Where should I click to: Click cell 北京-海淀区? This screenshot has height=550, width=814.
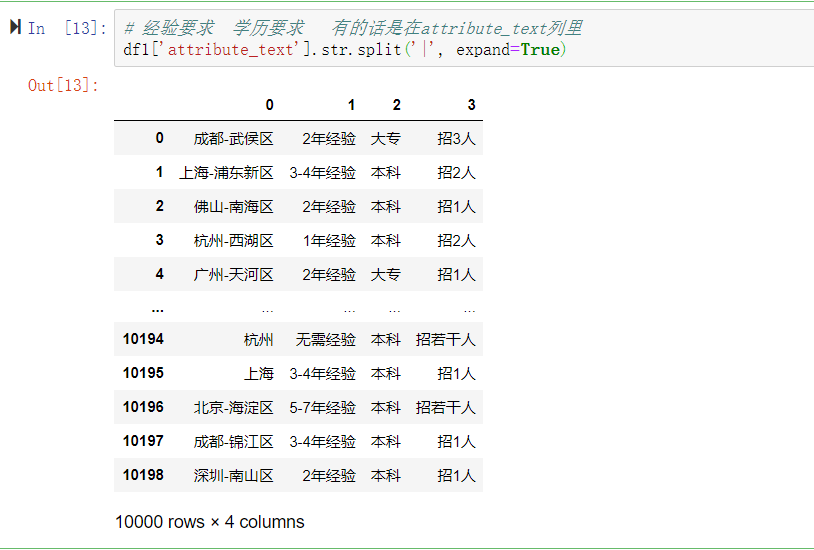click(233, 408)
